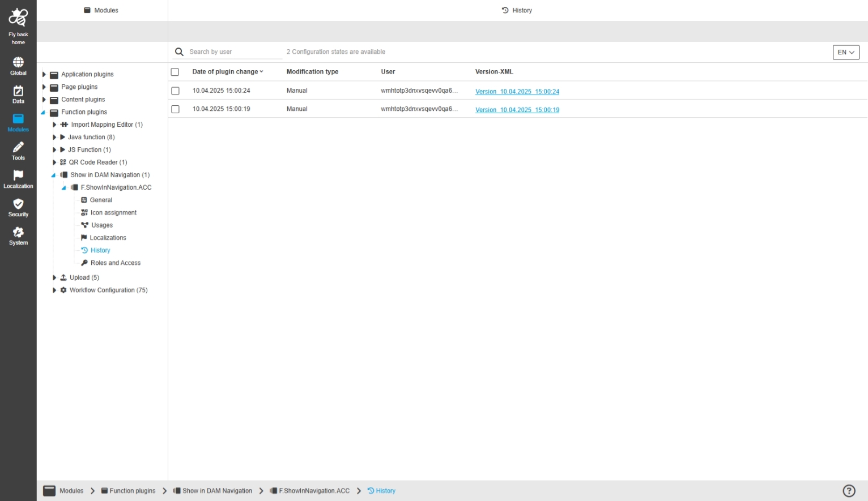This screenshot has height=501, width=868.
Task: Open the Security shield icon
Action: pyautogui.click(x=18, y=204)
